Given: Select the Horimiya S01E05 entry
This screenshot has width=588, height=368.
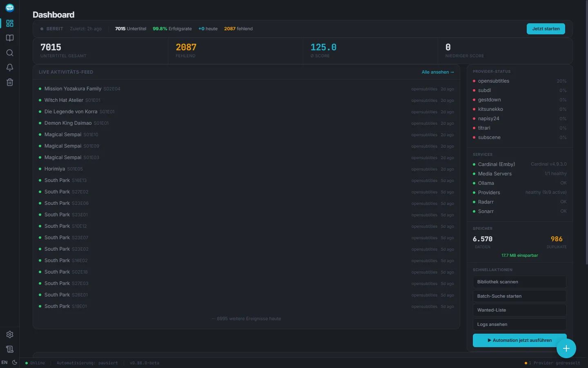Looking at the screenshot, I should [x=246, y=169].
